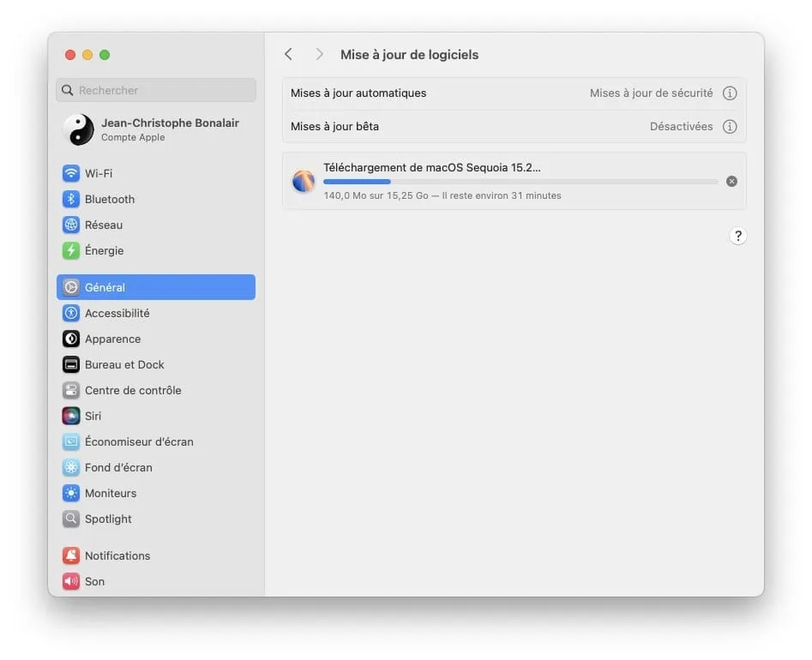Click the Bureau et Dock icon
The image size is (812, 660).
pos(71,364)
